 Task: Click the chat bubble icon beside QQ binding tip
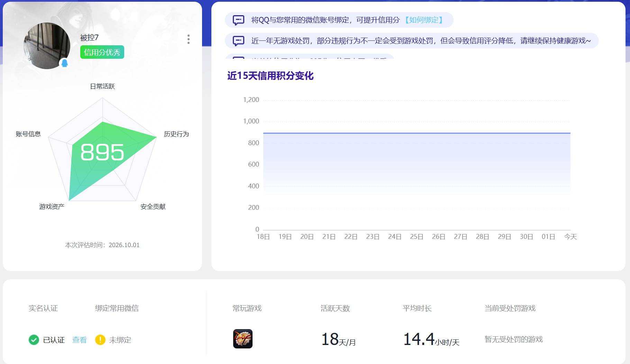click(x=238, y=20)
